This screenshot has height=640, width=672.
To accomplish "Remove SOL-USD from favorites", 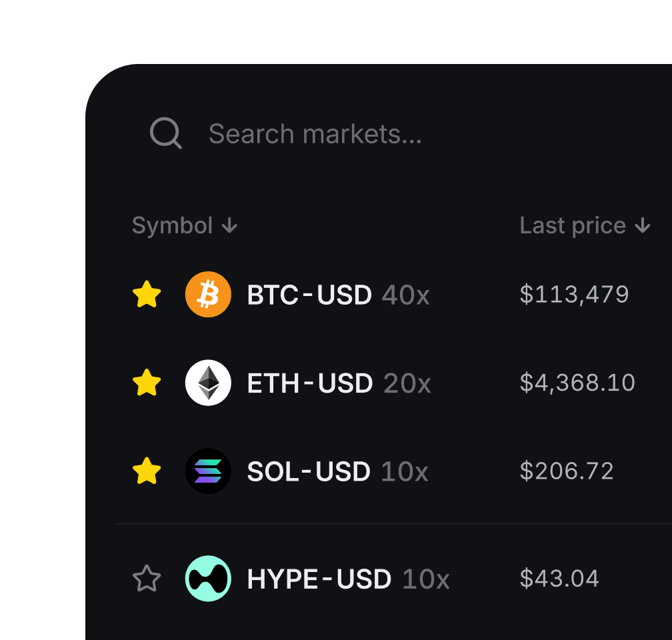I will click(x=147, y=471).
